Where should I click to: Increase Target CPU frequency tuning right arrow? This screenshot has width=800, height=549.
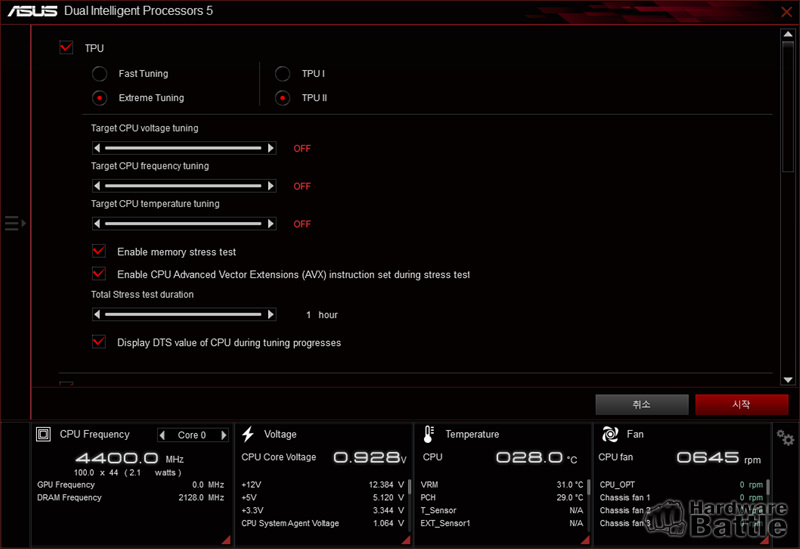[x=271, y=186]
